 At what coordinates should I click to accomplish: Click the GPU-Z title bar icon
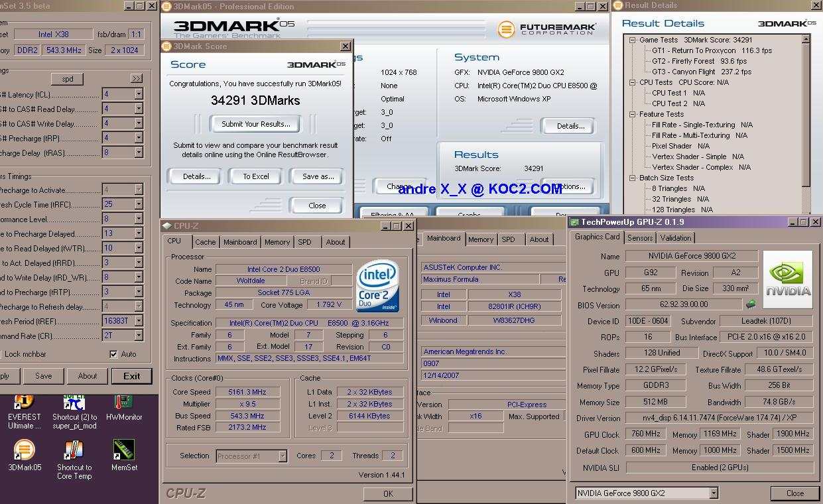click(574, 222)
